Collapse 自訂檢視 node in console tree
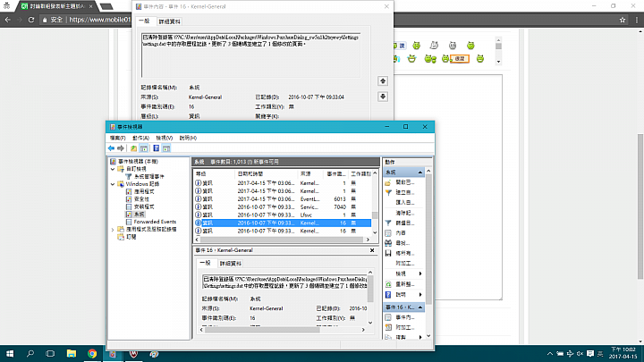 [113, 169]
